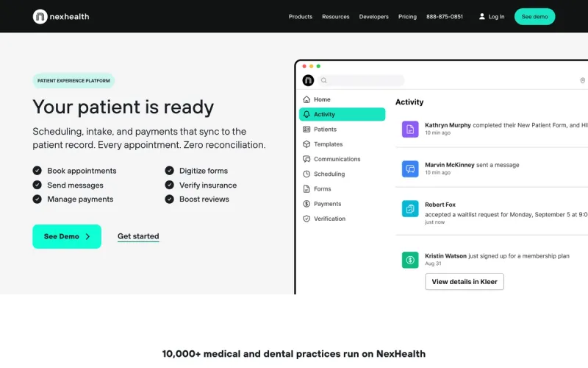Click checkmark icon beside Book appointments
The height and width of the screenshot is (368, 588).
point(37,171)
